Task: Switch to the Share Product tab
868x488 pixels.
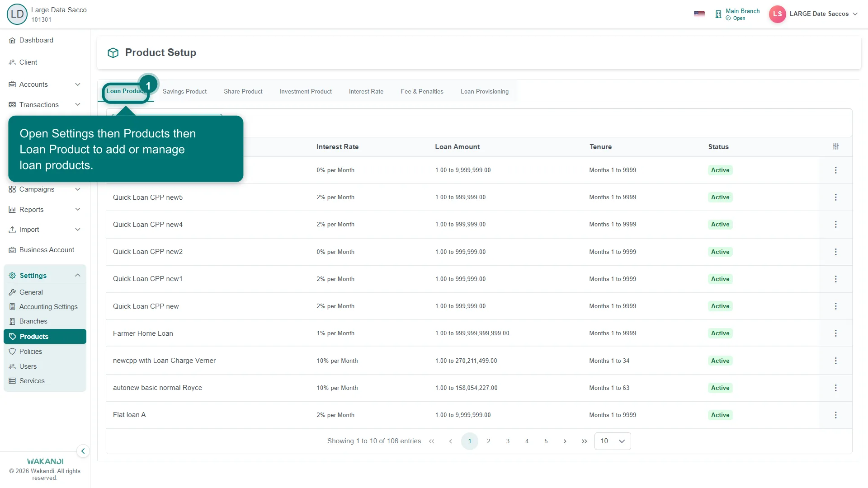Action: (243, 91)
